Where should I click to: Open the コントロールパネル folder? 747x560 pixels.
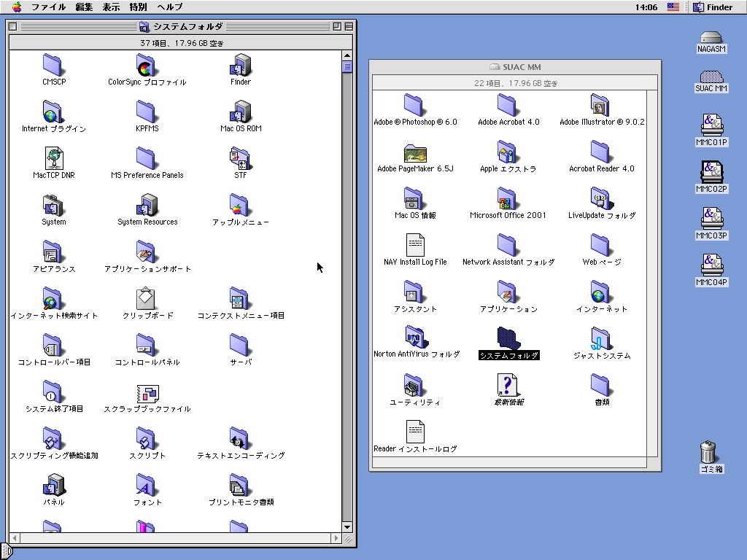(x=146, y=345)
